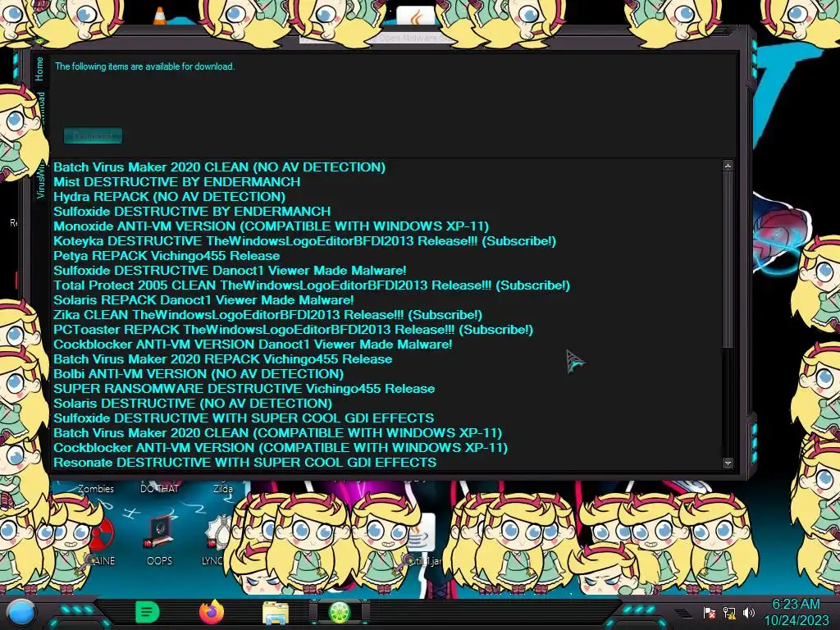Select 'Resonate DESTRUCTIVE WITH SUPER COOL GDI EFFECTS'
840x630 pixels.
[244, 463]
